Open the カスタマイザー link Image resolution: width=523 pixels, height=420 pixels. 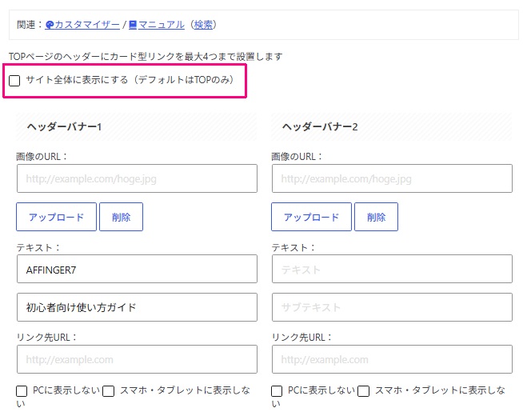87,25
